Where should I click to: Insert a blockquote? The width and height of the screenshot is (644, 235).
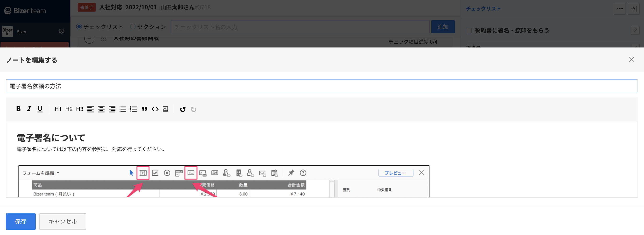144,109
